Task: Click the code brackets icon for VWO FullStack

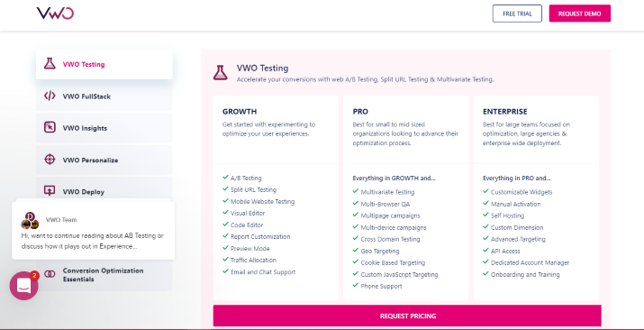Action: 50,96
